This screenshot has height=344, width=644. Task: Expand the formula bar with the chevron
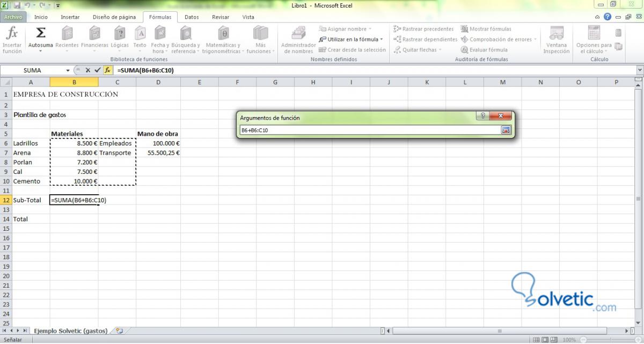click(x=639, y=70)
